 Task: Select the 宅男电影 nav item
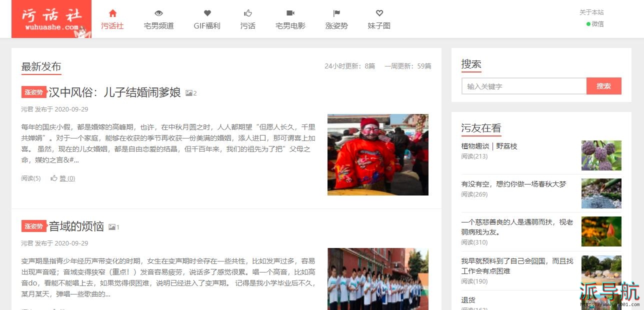coord(290,19)
